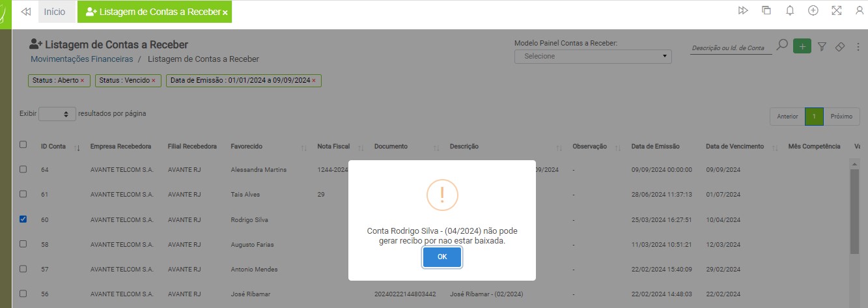Click the circled plus icon in top bar

coord(813,10)
